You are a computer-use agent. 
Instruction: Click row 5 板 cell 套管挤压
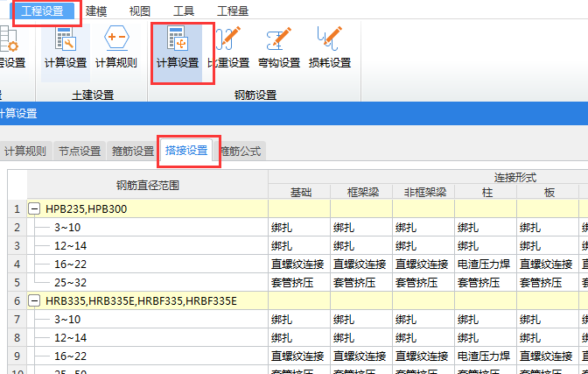coord(548,282)
